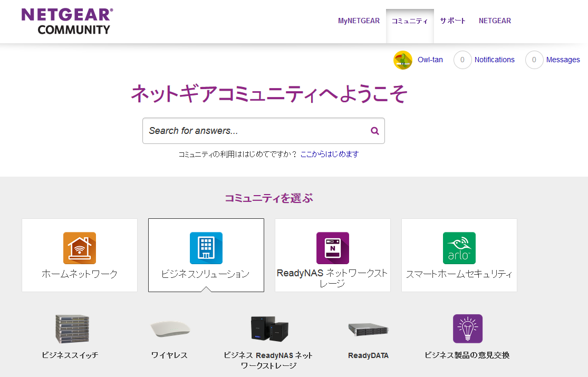
Task: Open the Owl-tan parrot avatar
Action: tap(403, 60)
